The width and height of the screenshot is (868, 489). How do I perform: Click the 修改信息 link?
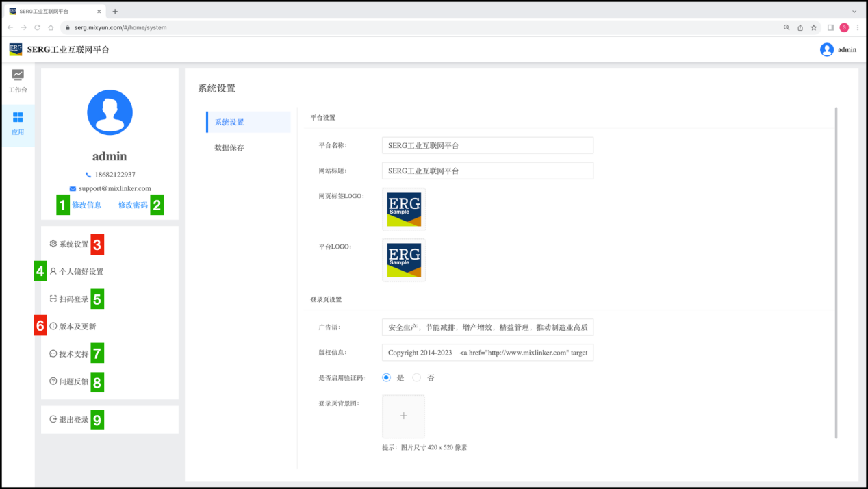86,205
